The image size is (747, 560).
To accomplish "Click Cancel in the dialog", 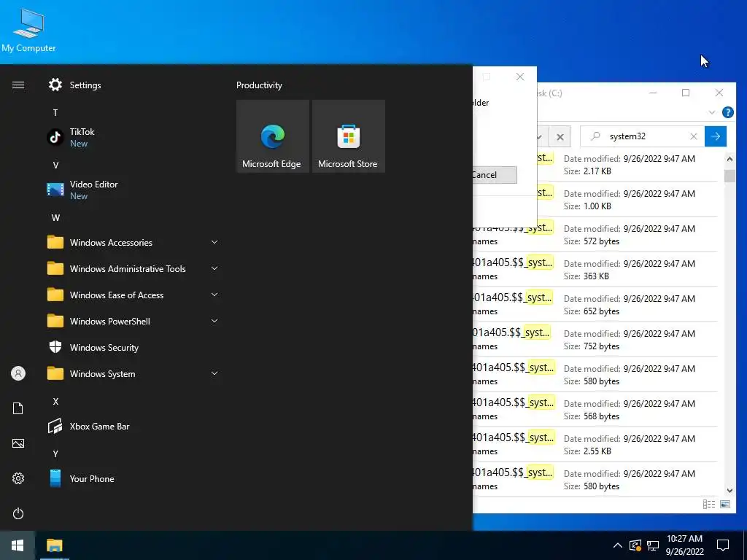I will [494, 175].
